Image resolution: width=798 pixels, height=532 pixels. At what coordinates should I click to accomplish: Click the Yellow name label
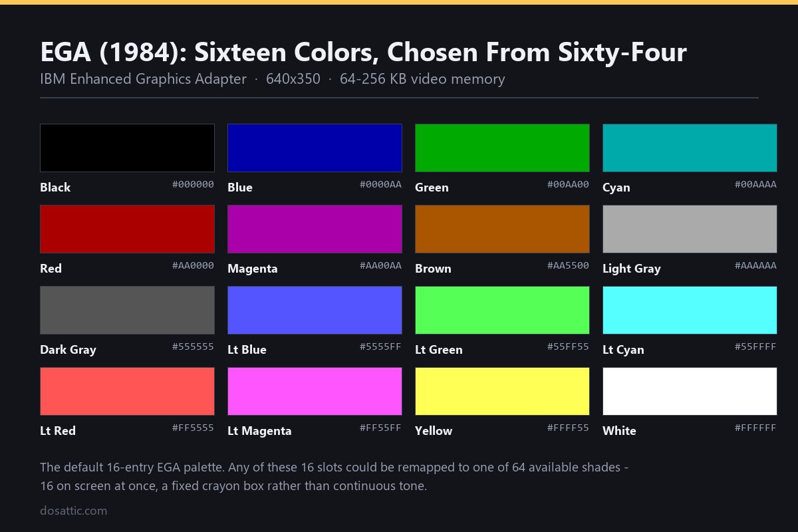pos(434,431)
